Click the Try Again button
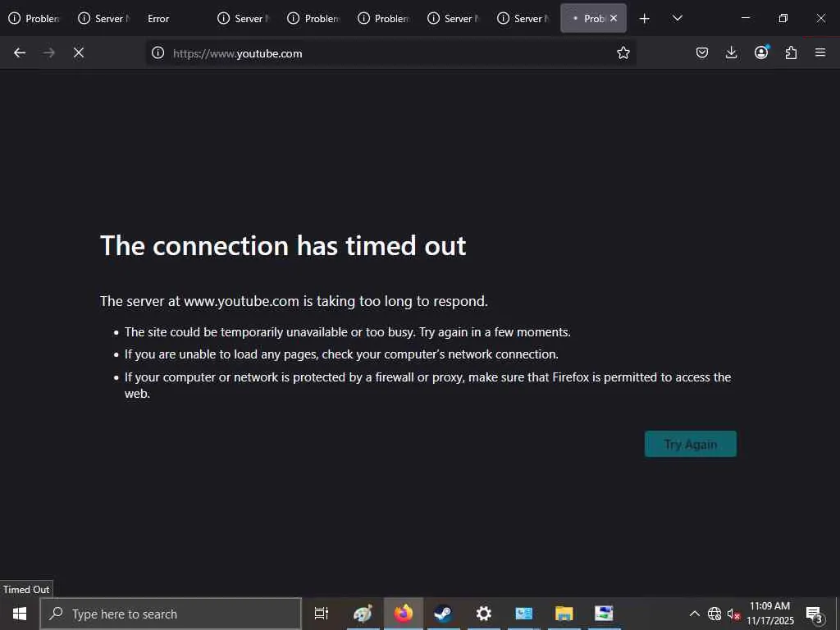840x630 pixels. (690, 444)
